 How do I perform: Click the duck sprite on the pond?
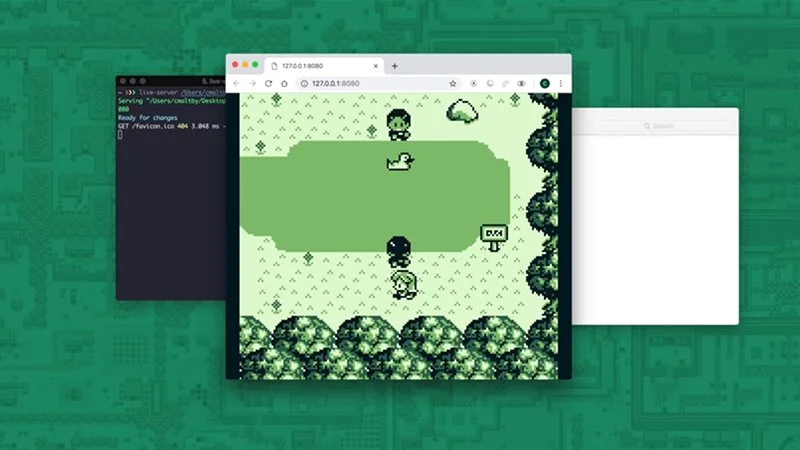click(x=399, y=162)
